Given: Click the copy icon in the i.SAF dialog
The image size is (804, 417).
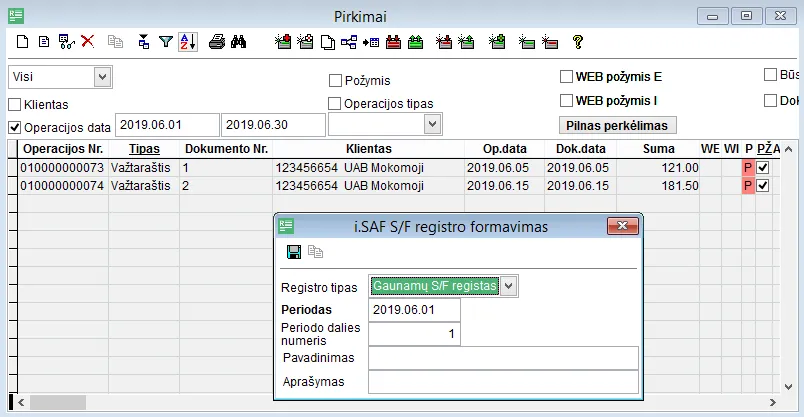Looking at the screenshot, I should click(315, 251).
